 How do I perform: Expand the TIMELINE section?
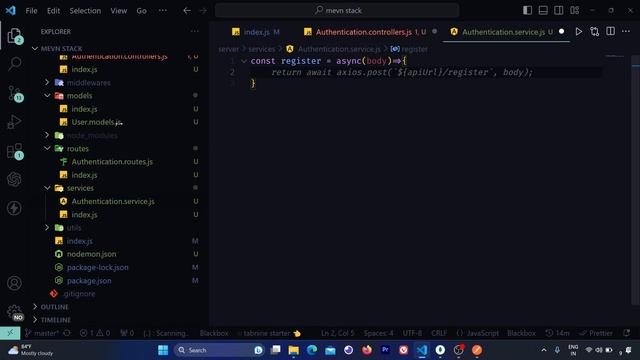35,320
